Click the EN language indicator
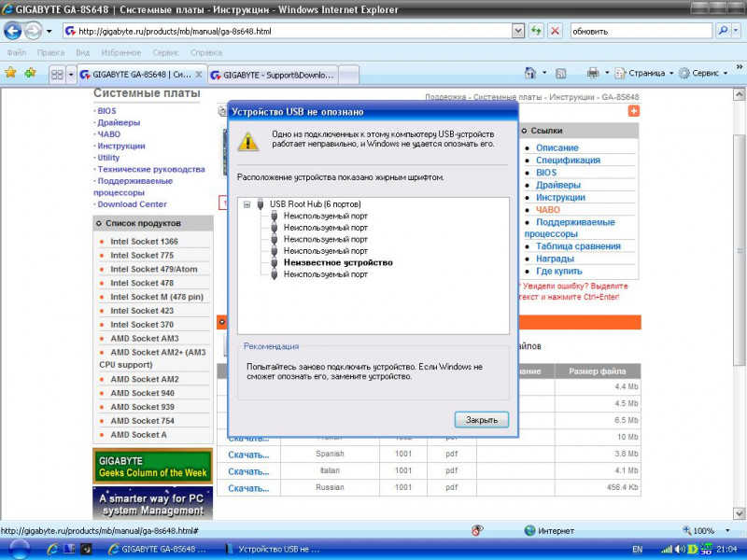Image resolution: width=747 pixels, height=560 pixels. (x=638, y=550)
